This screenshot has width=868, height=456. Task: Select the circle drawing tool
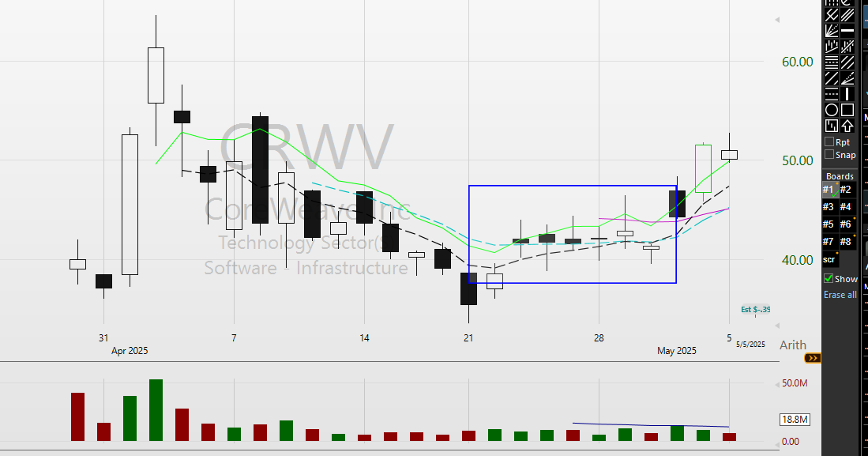tap(832, 110)
